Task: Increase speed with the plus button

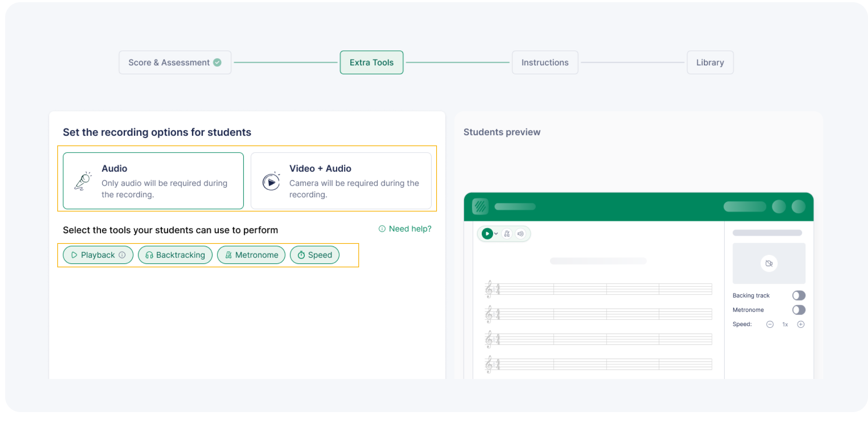Action: pyautogui.click(x=801, y=324)
